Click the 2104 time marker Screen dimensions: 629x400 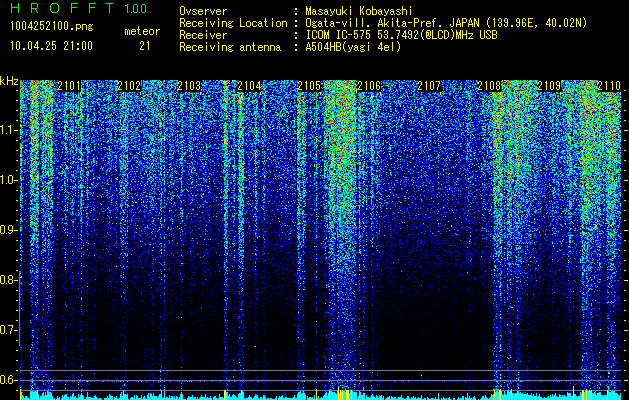click(x=249, y=86)
